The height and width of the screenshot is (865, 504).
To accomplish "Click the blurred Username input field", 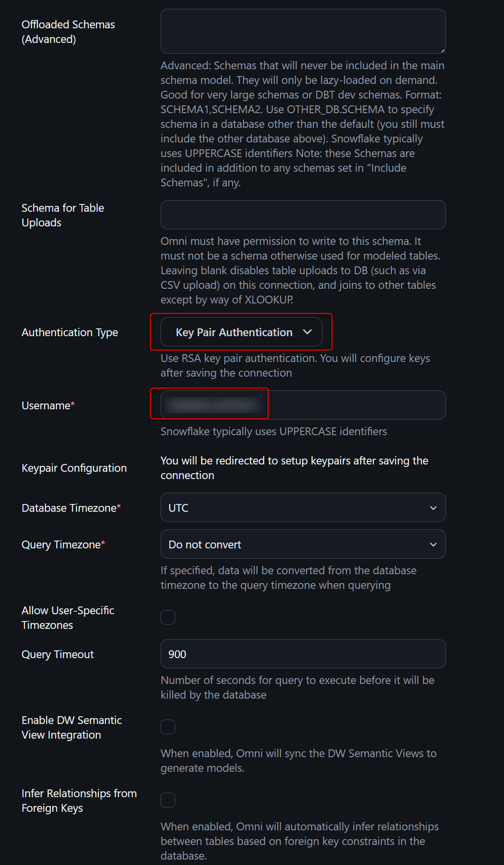I will 302,405.
